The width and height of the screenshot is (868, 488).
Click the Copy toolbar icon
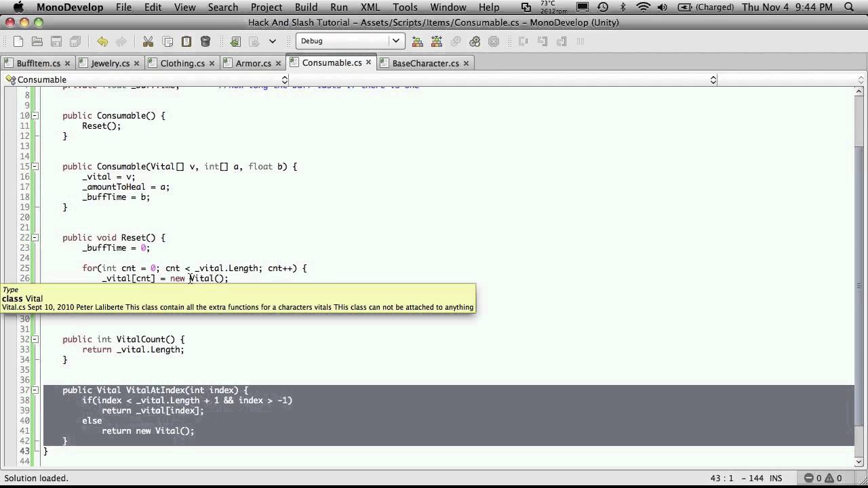click(167, 41)
